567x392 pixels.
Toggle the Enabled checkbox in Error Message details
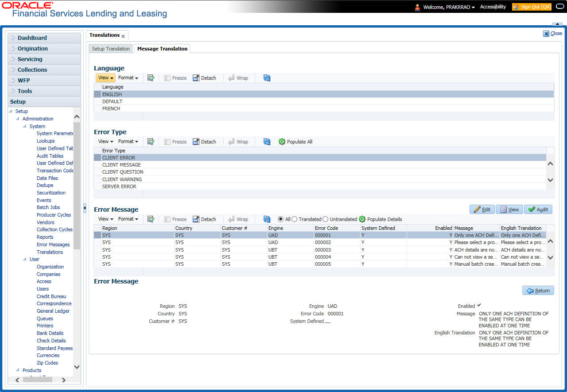479,305
